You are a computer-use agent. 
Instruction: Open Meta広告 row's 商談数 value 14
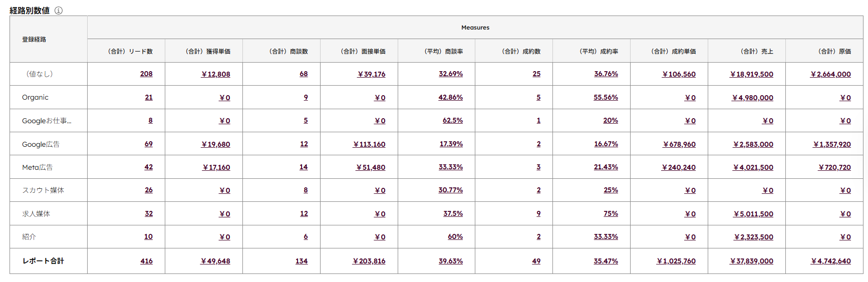click(x=304, y=167)
